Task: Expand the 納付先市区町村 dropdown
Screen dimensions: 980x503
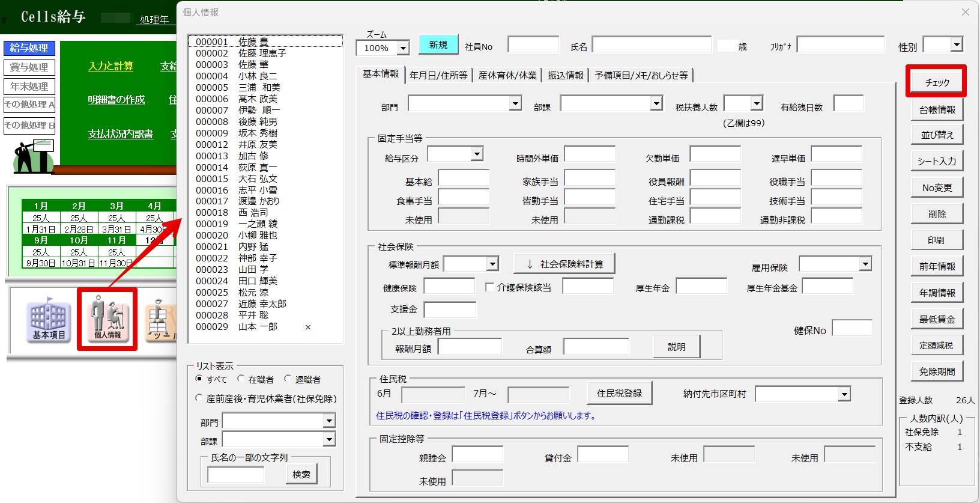Action: 844,394
